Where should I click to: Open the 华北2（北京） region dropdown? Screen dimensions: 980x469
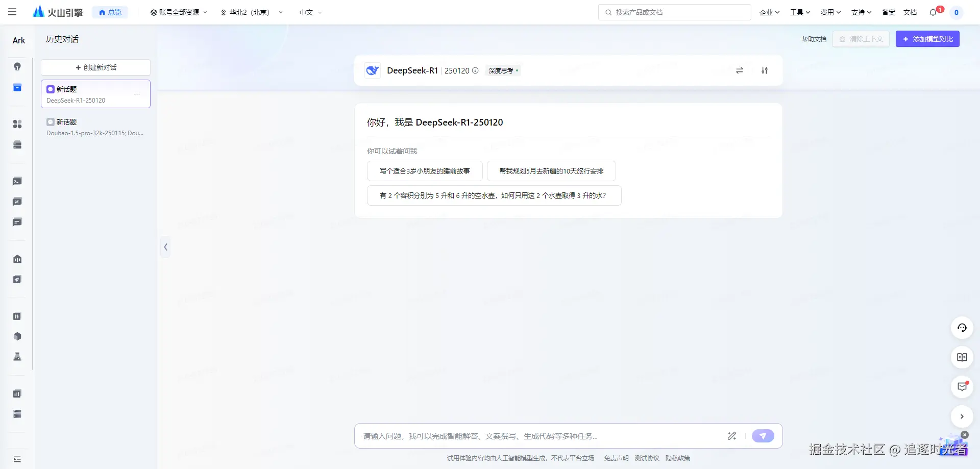(251, 12)
